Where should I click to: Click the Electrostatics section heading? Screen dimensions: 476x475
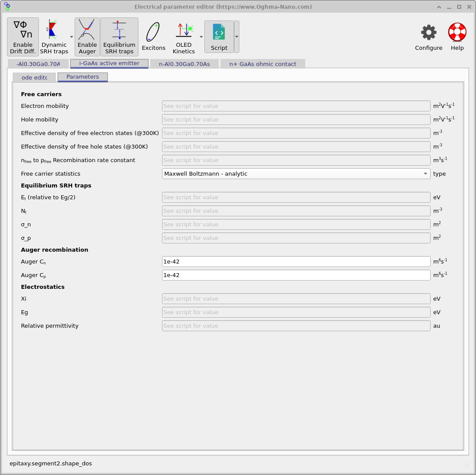click(43, 287)
